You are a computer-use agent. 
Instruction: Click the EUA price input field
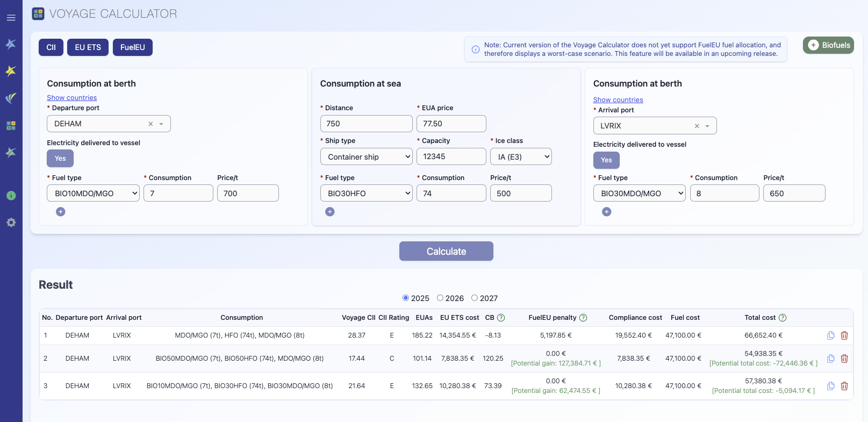451,124
